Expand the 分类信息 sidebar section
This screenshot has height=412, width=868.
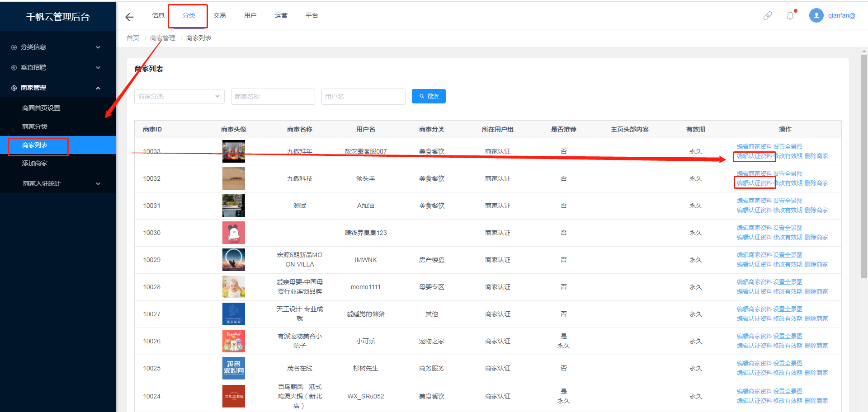(98, 47)
